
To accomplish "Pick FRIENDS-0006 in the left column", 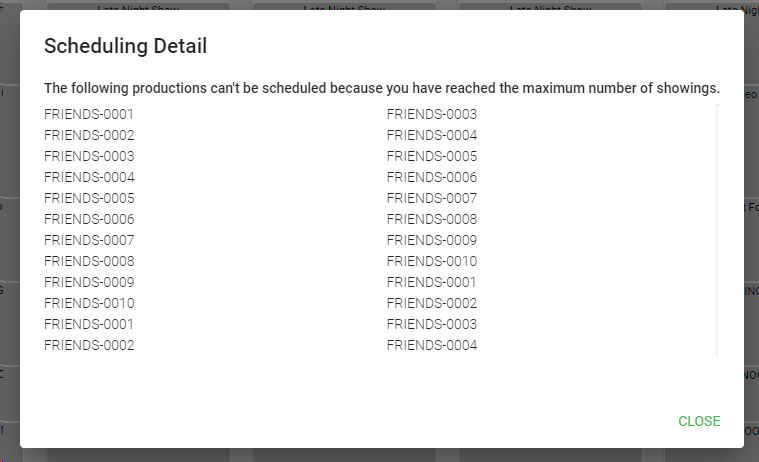I will [x=89, y=219].
